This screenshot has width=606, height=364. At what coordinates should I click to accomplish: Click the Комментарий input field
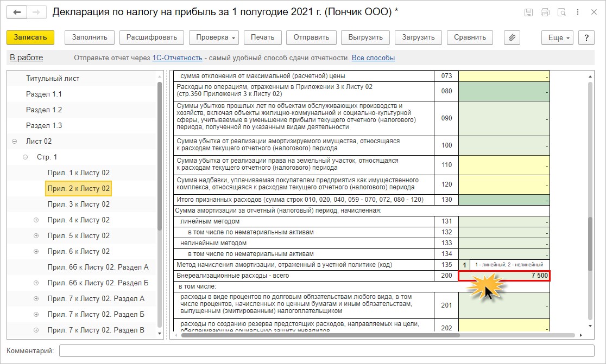326,351
